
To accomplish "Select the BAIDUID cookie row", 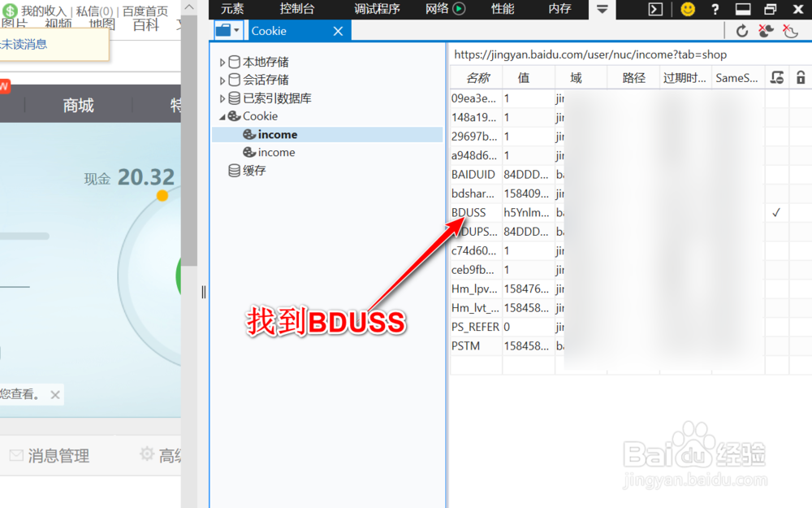I will click(x=631, y=175).
